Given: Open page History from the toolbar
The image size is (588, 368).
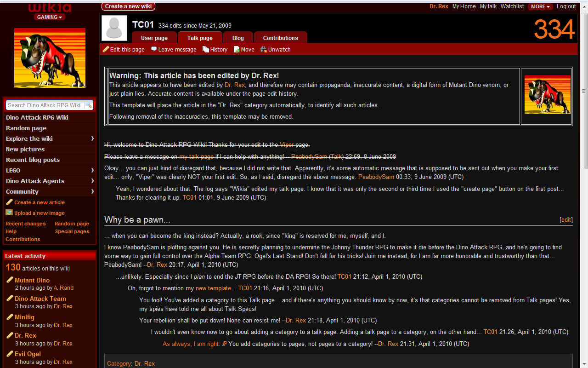Looking at the screenshot, I should (x=215, y=49).
